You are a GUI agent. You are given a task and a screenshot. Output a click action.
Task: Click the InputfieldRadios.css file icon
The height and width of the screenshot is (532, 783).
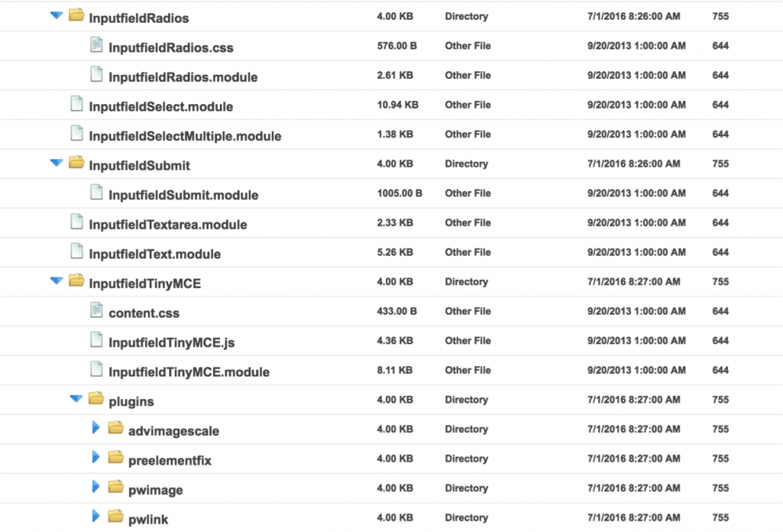[x=96, y=46]
